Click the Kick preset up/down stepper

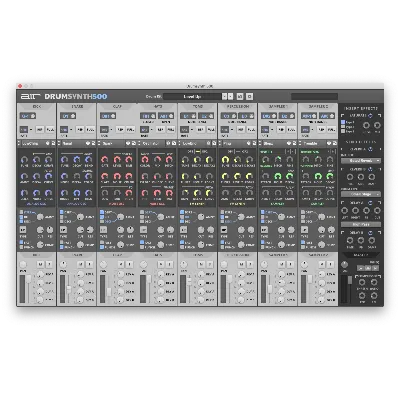18,143
